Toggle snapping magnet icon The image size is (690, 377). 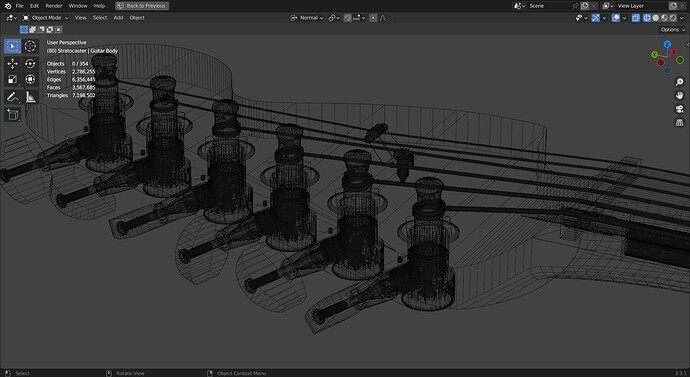347,18
